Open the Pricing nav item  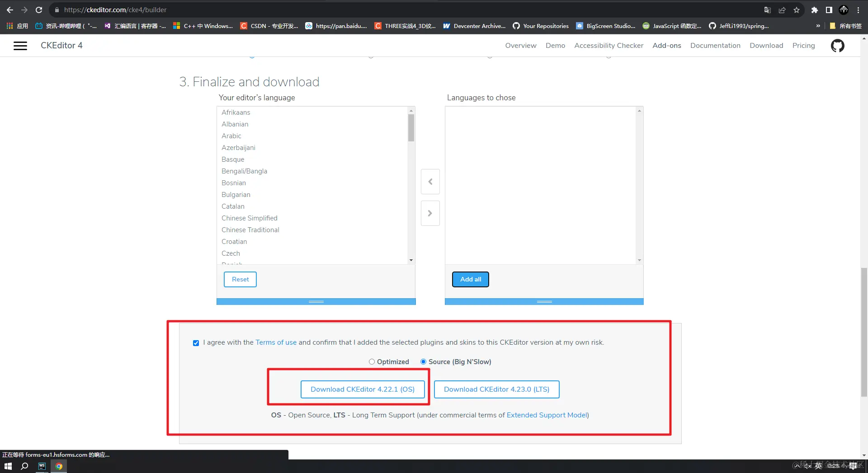pos(803,46)
